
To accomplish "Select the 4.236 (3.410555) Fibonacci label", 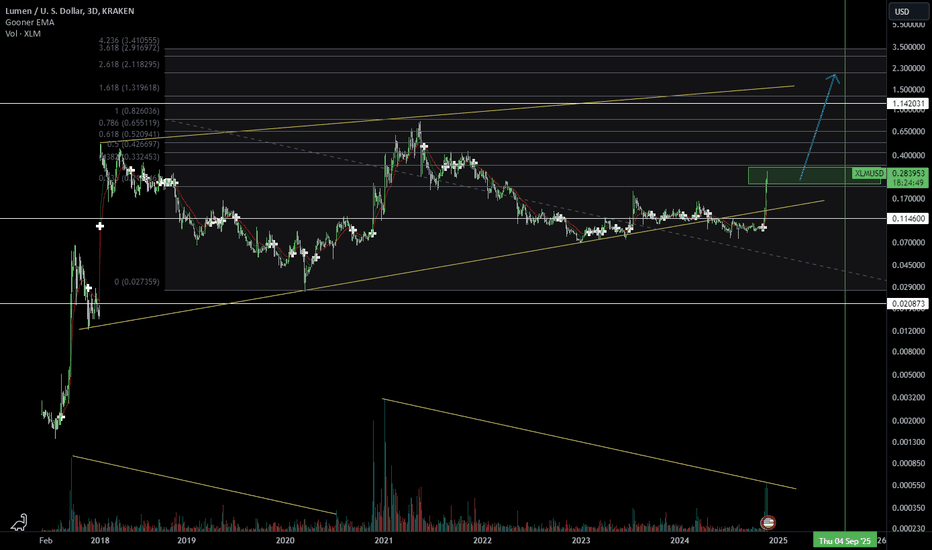I will tap(129, 40).
